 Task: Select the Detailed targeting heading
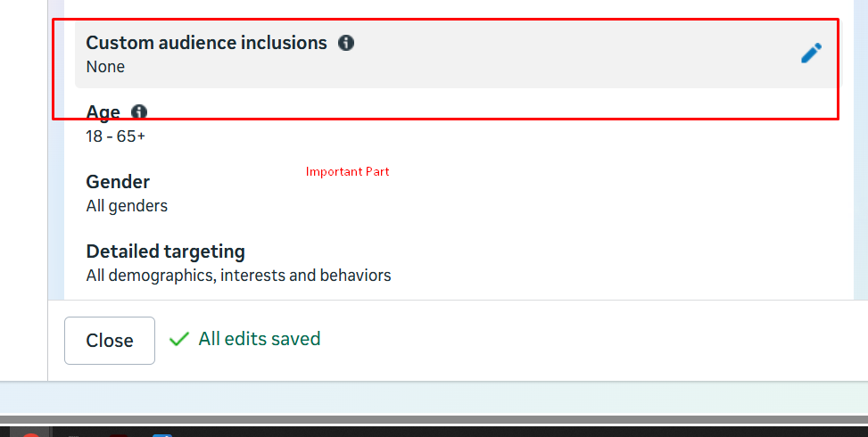pos(165,251)
